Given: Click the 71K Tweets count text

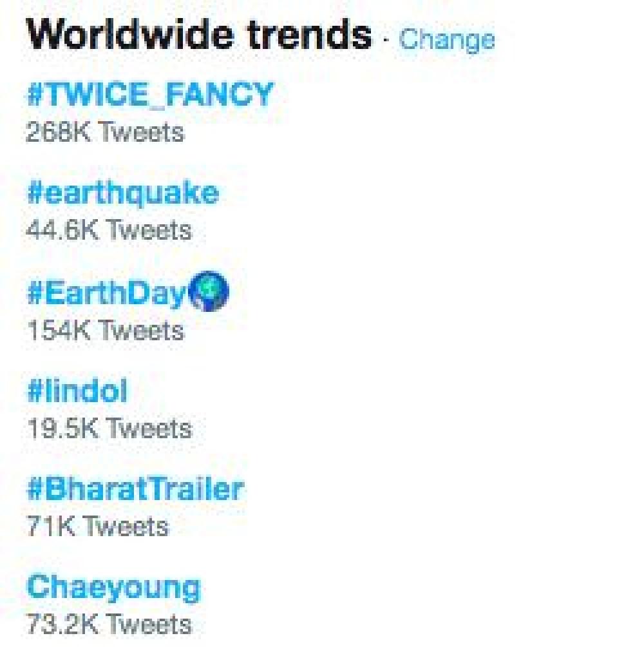Looking at the screenshot, I should coord(97,526).
